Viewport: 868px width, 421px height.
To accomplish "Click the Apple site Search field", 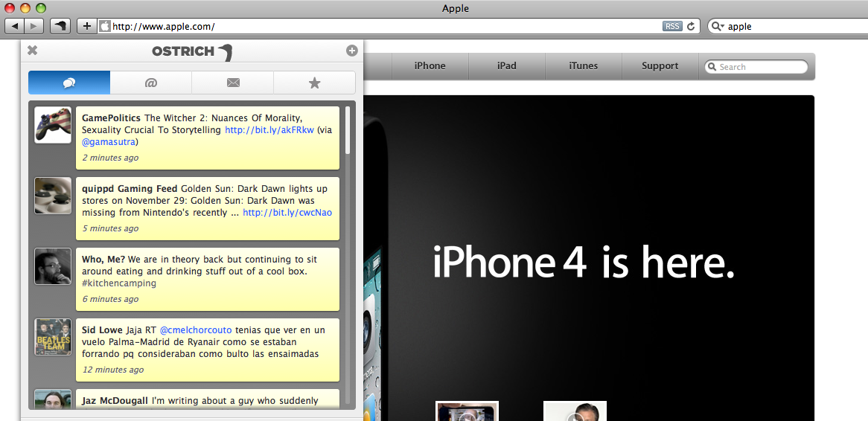I will pyautogui.click(x=756, y=67).
